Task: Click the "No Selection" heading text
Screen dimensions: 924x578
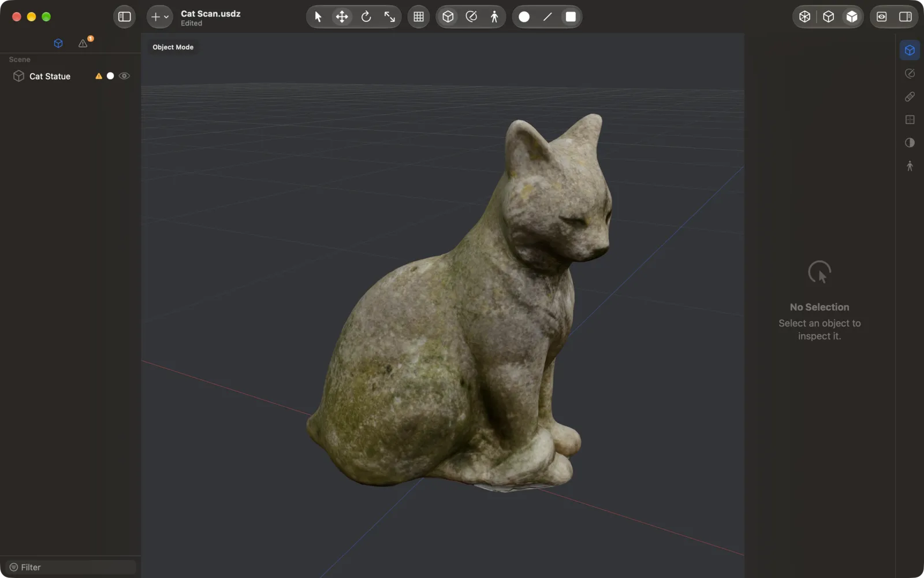Action: tap(819, 307)
